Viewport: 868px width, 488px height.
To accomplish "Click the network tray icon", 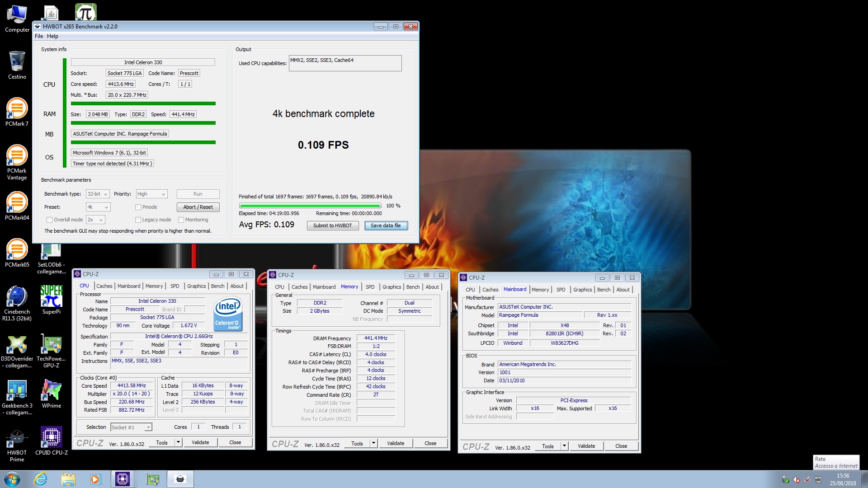I will point(818,479).
